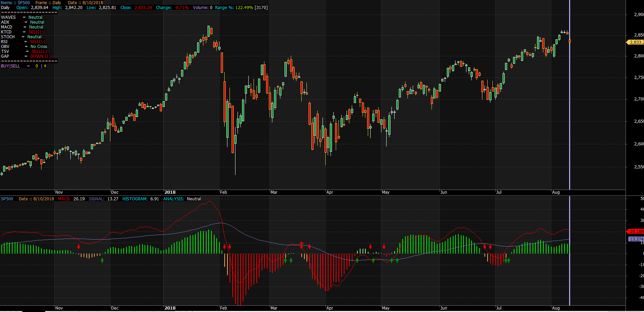This screenshot has height=312, width=644.
Task: Click the yellow 2,833.2 price tag
Action: click(x=636, y=42)
